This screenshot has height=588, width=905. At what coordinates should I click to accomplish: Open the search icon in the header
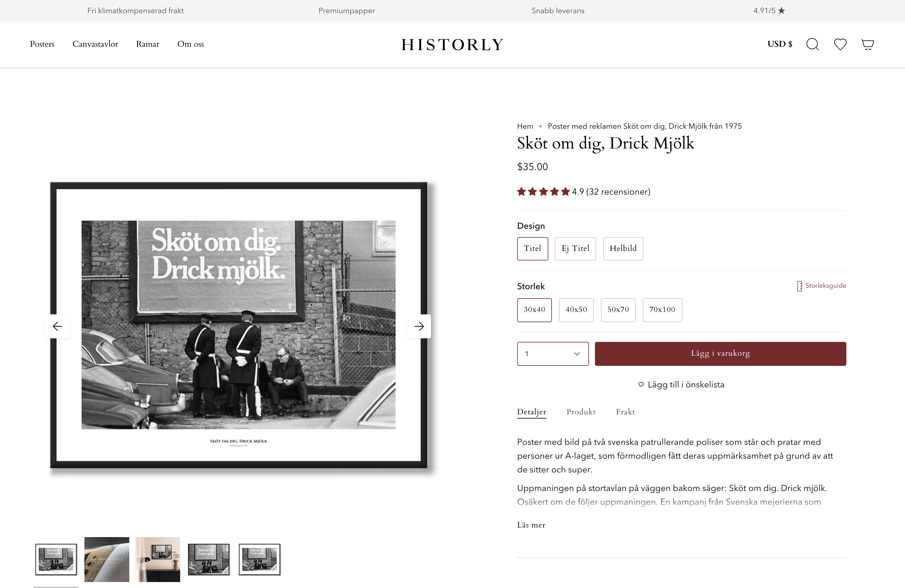point(813,44)
